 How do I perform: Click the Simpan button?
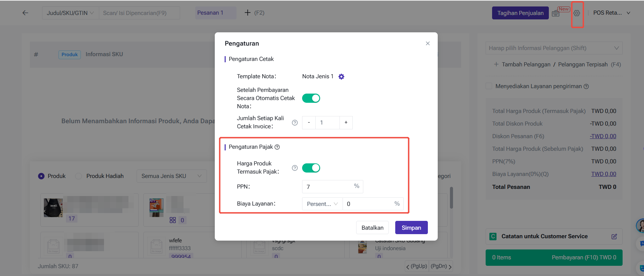tap(411, 228)
